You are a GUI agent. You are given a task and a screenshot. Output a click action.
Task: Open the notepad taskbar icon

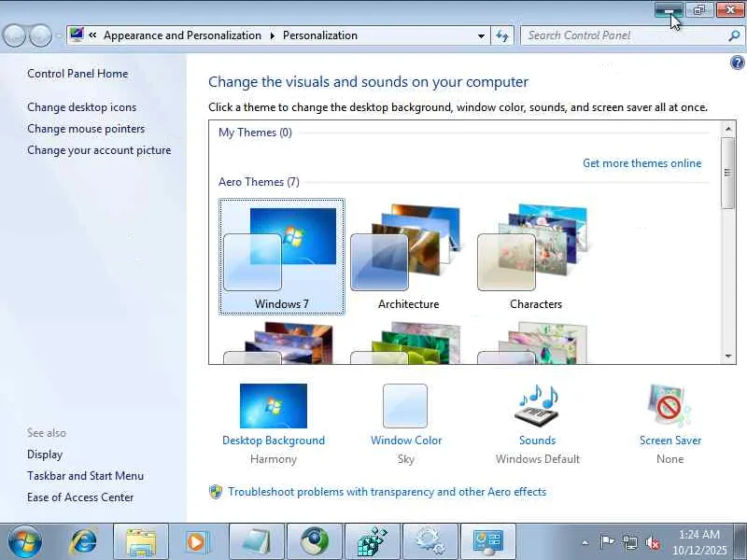point(256,542)
